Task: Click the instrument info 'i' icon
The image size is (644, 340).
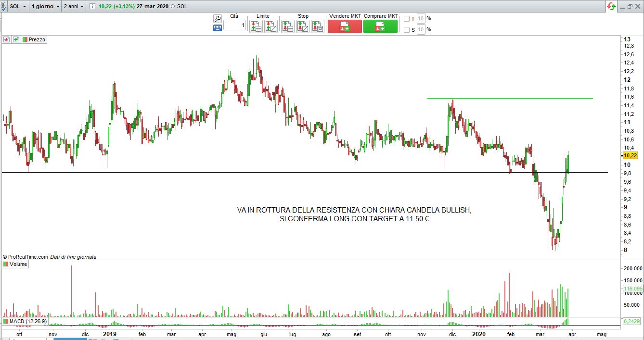Action: 92,6
